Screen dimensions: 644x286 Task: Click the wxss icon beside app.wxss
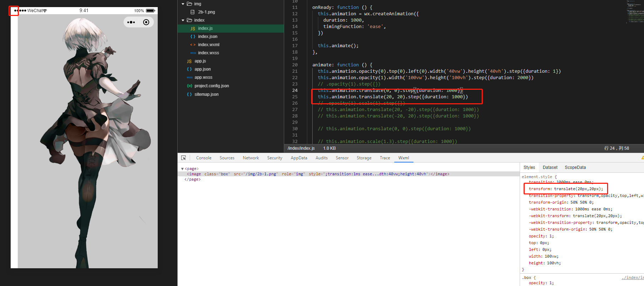[x=189, y=77]
